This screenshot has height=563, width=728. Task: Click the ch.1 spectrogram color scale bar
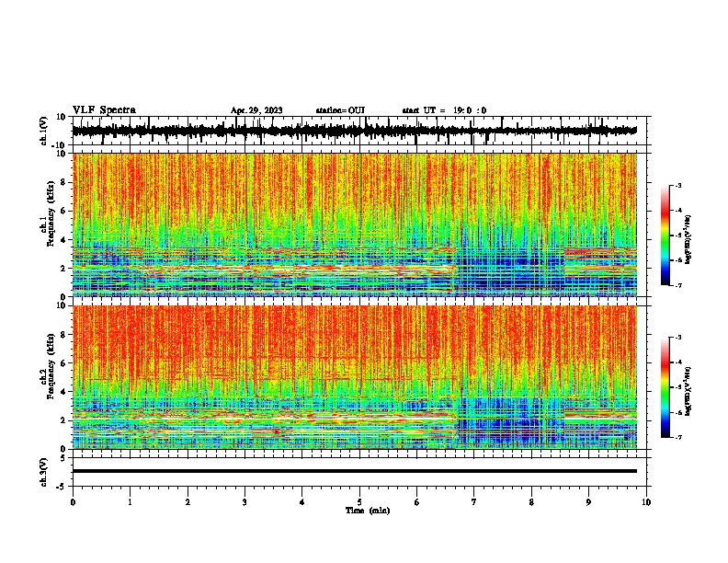point(665,236)
